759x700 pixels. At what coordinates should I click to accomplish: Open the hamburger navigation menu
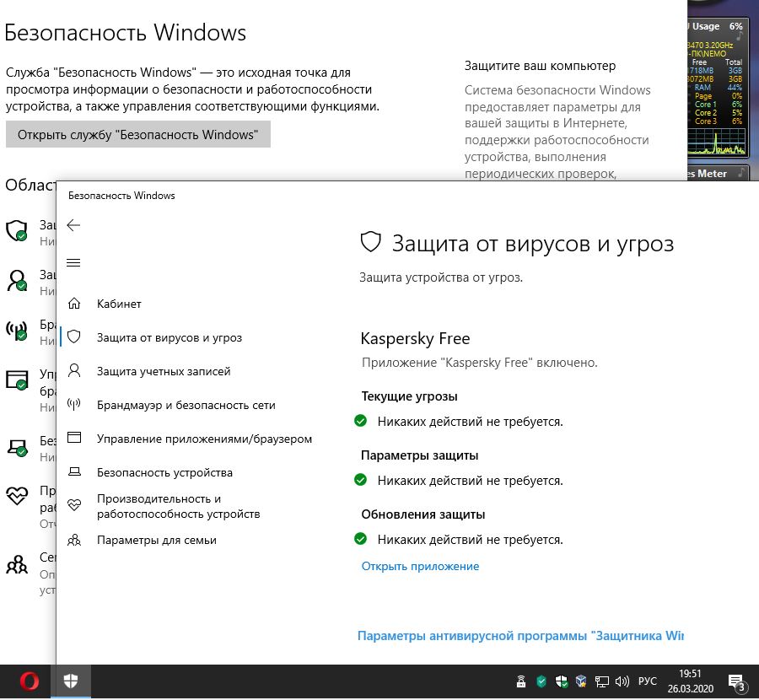tap(73, 263)
